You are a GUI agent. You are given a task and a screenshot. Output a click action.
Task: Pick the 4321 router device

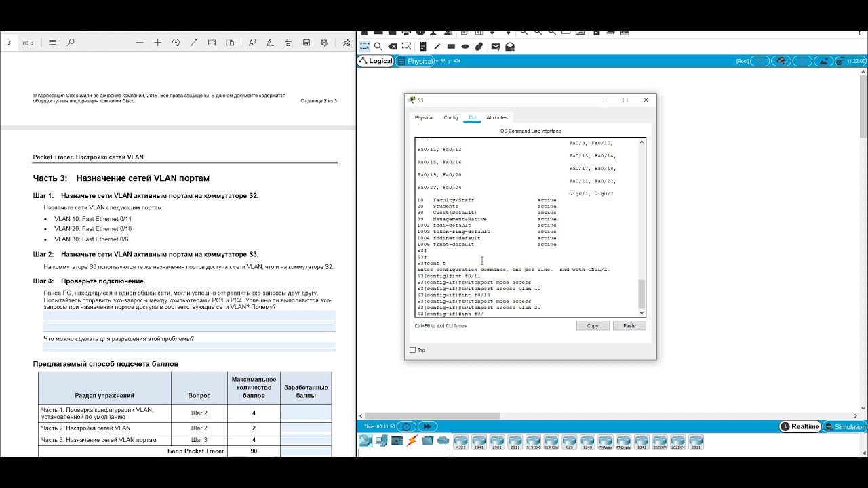(x=461, y=443)
